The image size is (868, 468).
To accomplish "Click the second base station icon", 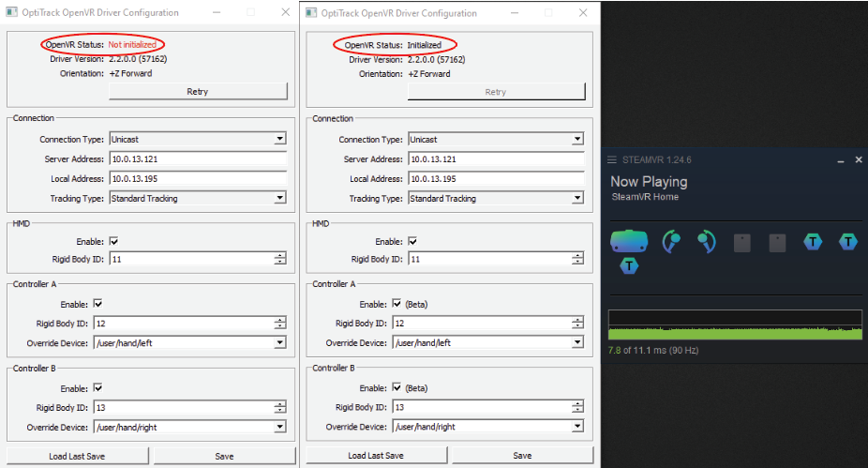I will tap(777, 243).
